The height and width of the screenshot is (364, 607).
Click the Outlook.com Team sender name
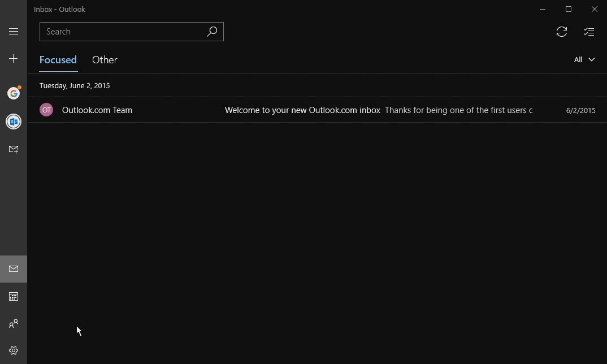point(97,110)
